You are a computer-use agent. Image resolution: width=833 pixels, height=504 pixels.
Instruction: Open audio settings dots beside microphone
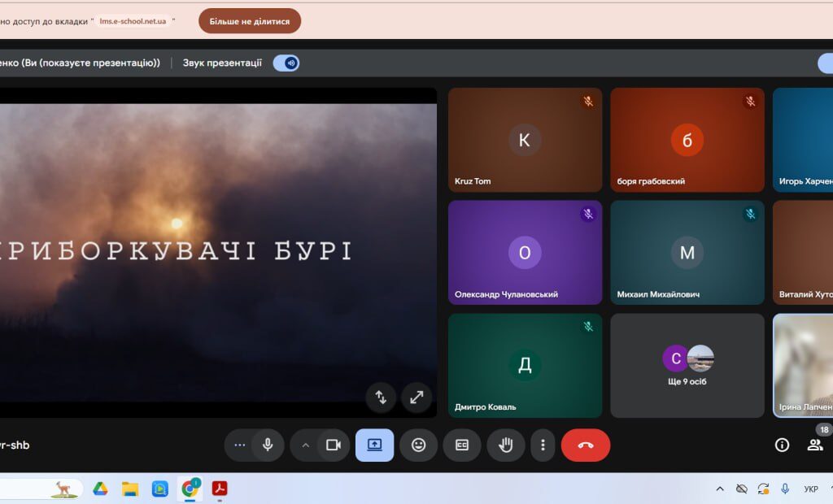click(239, 445)
